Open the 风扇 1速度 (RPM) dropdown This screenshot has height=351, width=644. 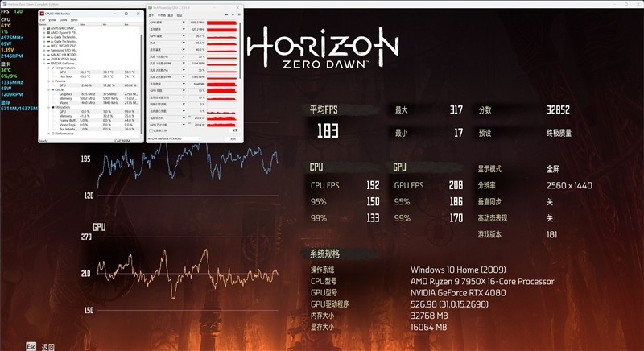(x=184, y=64)
